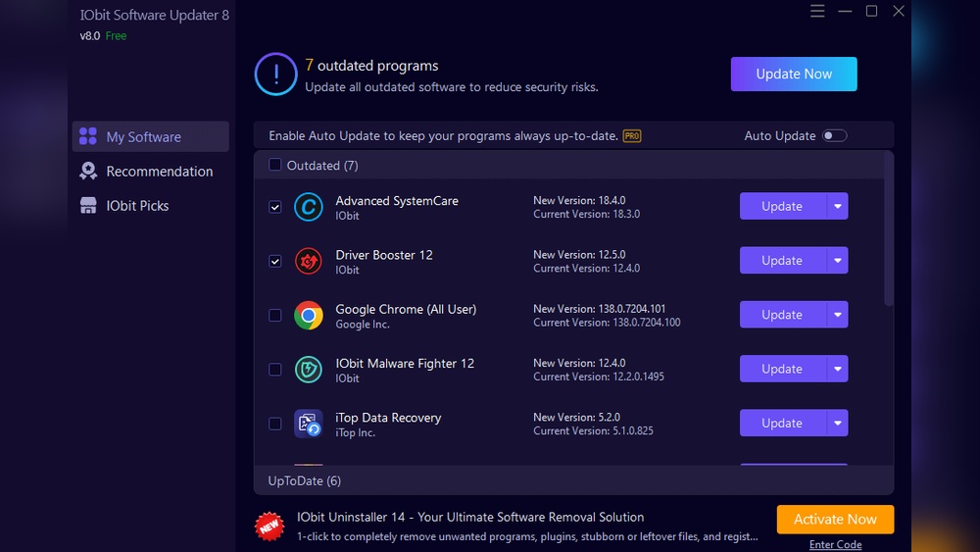Click the Update Now button
The height and width of the screenshot is (552, 980).
pyautogui.click(x=794, y=74)
